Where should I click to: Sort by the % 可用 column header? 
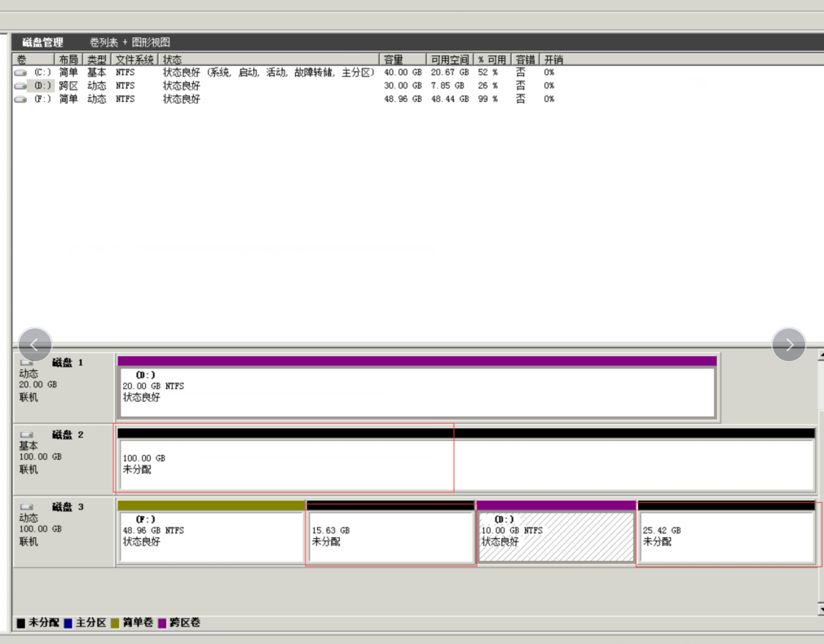click(492, 60)
